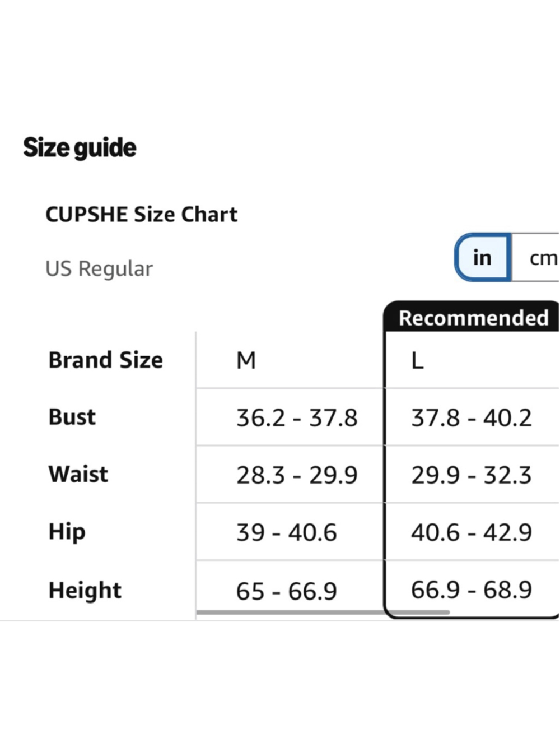Click the CUPSHE Size Chart title
Image resolution: width=560 pixels, height=747 pixels.
pyautogui.click(x=141, y=215)
